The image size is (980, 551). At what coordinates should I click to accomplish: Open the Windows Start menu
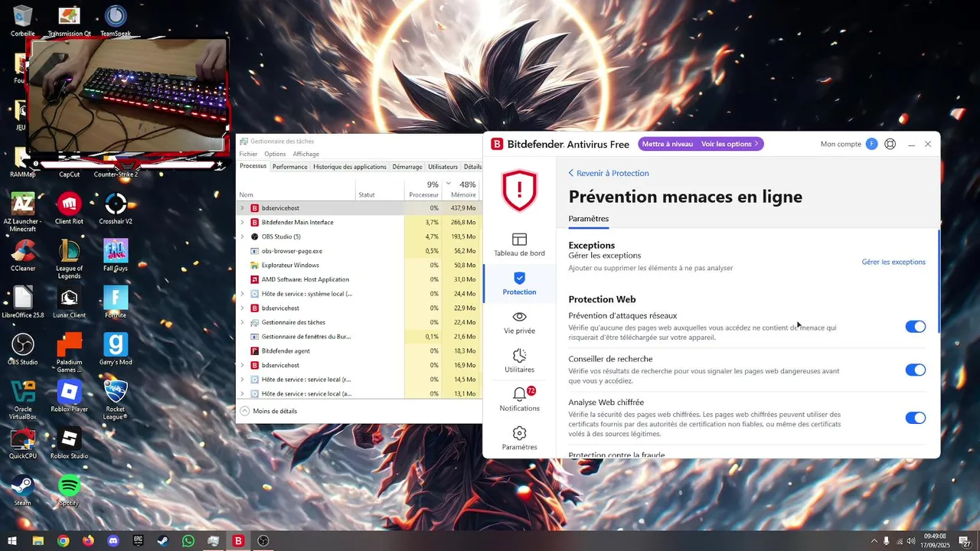12,540
